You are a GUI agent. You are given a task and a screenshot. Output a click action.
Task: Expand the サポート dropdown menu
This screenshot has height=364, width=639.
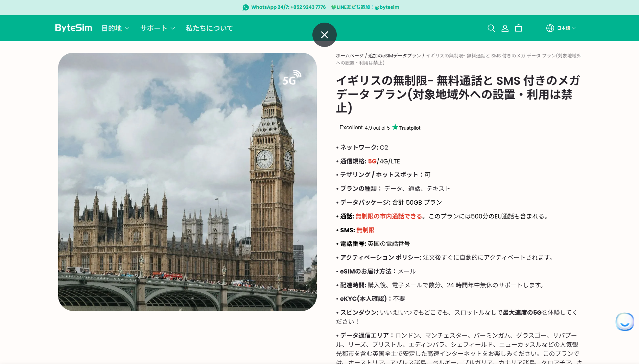coord(158,28)
